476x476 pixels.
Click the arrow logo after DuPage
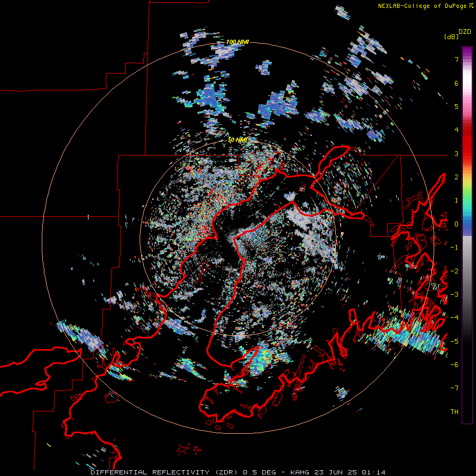[471, 5]
